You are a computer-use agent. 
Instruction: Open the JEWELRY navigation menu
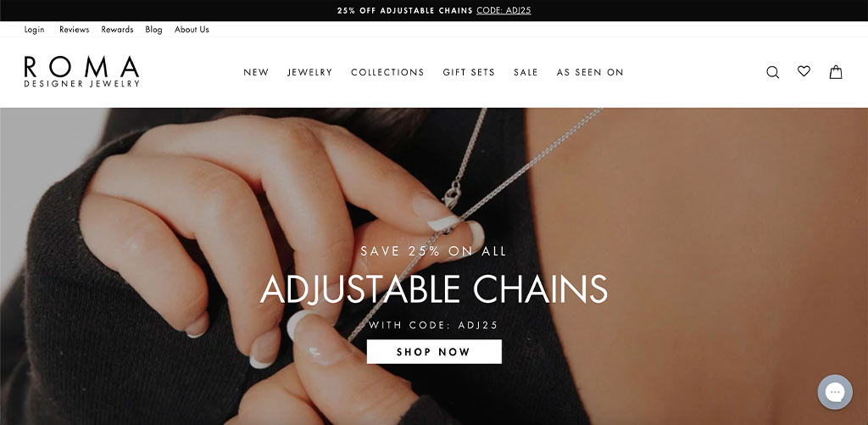pyautogui.click(x=310, y=73)
